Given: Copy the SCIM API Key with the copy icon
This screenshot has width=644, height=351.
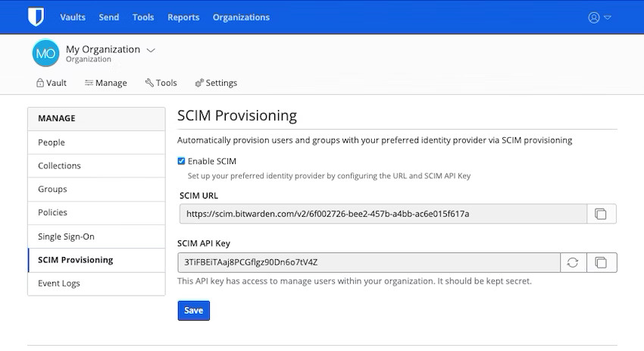Looking at the screenshot, I should [601, 262].
